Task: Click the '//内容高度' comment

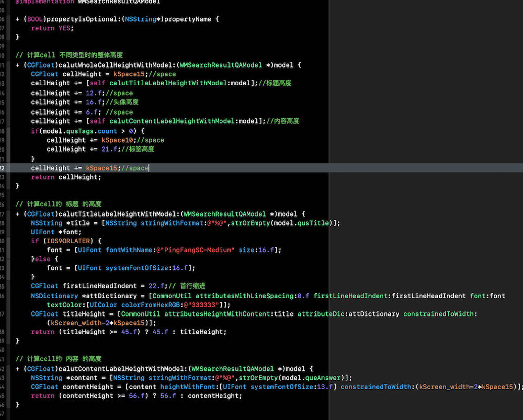Action: pyautogui.click(x=283, y=121)
